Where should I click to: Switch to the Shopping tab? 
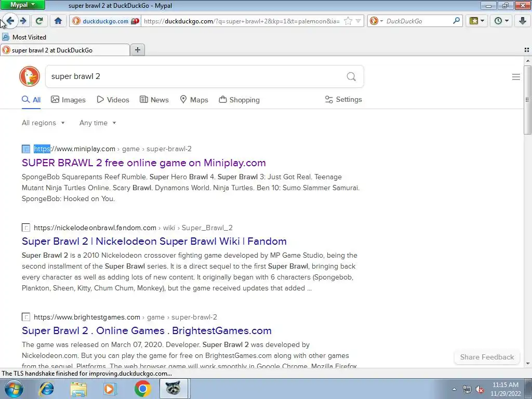pyautogui.click(x=239, y=100)
